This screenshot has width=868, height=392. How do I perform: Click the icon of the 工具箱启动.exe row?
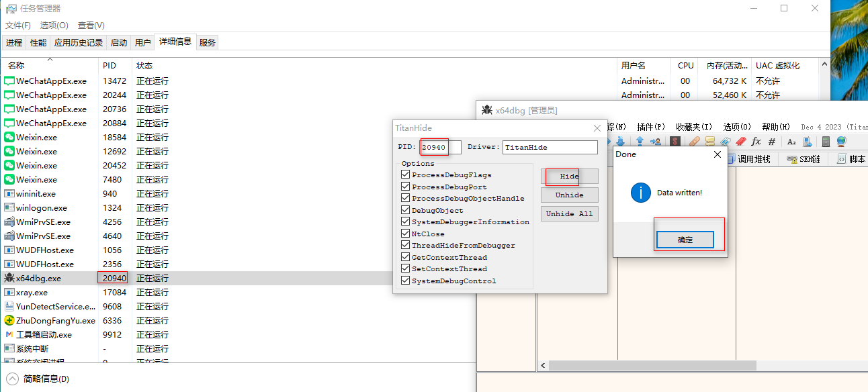(x=9, y=334)
